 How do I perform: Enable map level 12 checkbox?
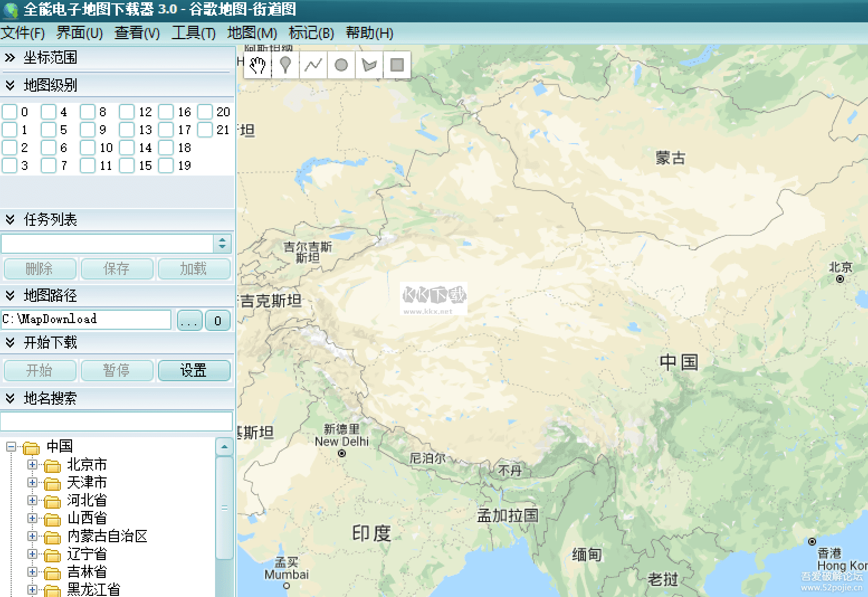tap(127, 112)
